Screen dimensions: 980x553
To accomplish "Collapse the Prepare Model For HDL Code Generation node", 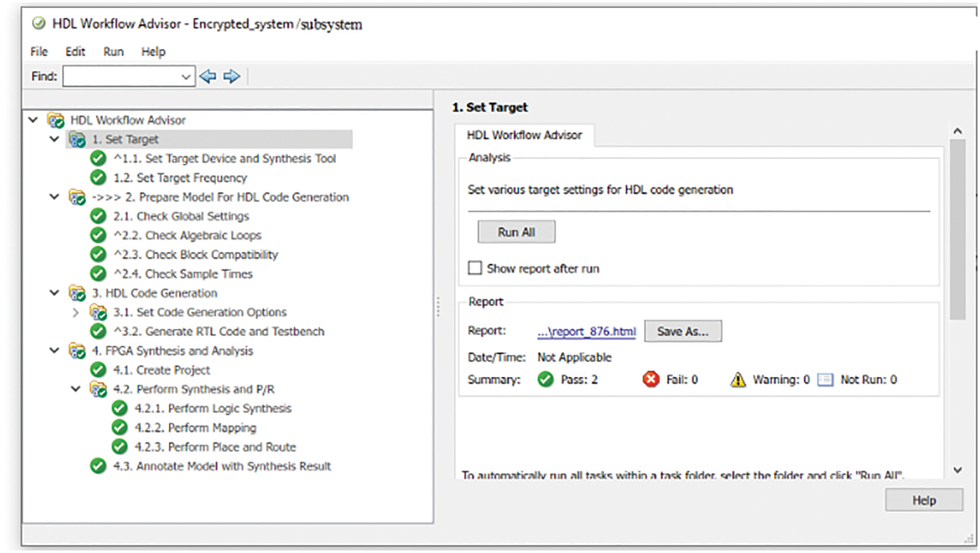I will 54,196.
